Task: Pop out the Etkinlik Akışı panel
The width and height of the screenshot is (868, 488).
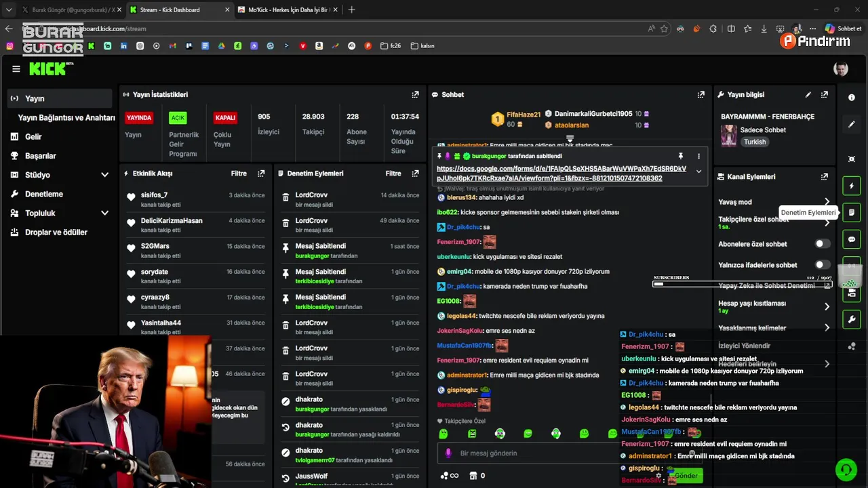Action: [x=261, y=174]
